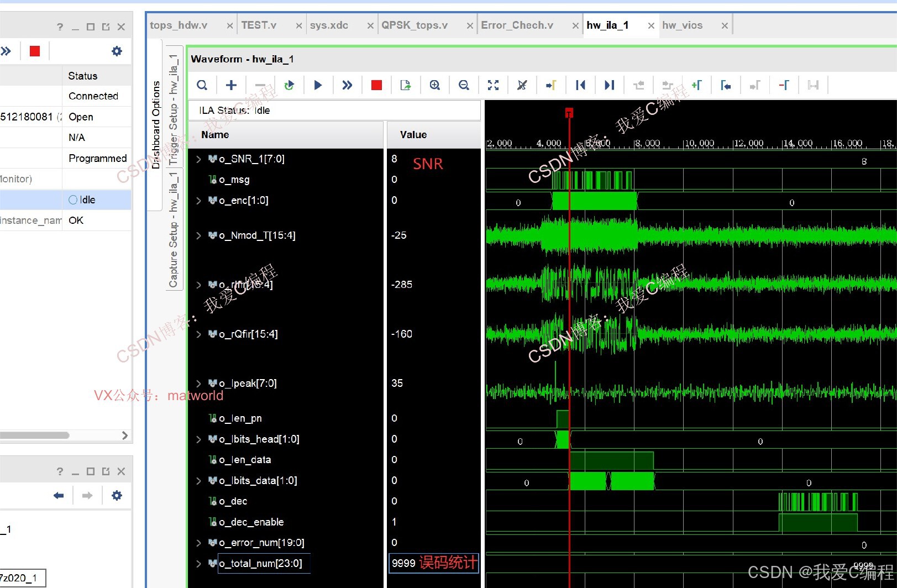Go to previous marker icon
897x588 pixels.
coord(726,85)
